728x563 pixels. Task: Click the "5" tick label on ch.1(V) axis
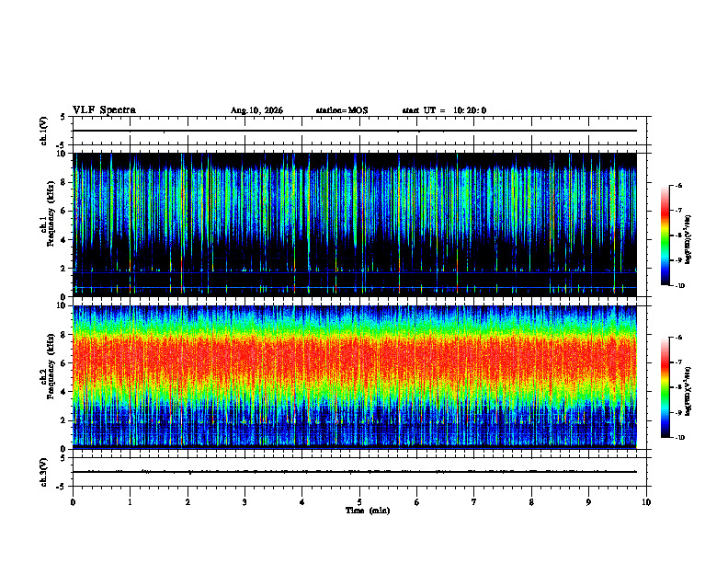pyautogui.click(x=63, y=117)
